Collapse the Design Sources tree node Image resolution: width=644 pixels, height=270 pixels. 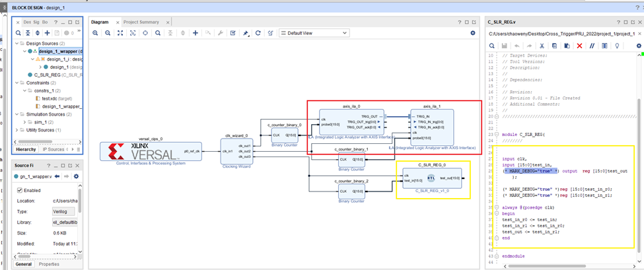[x=17, y=44]
